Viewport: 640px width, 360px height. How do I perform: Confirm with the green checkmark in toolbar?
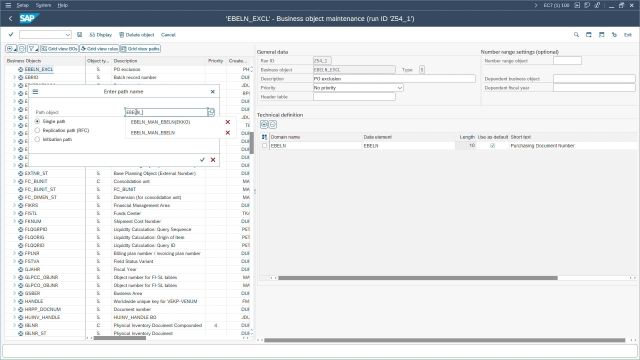click(11, 35)
